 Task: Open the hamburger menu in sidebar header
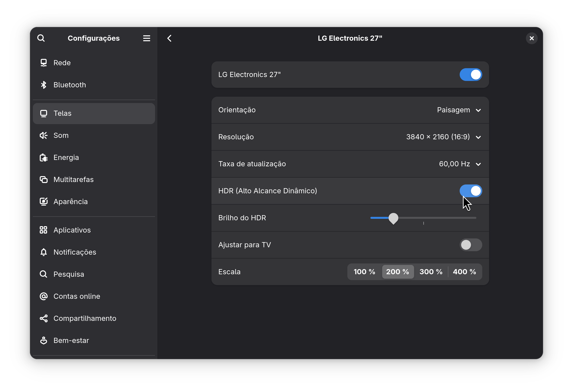coord(147,38)
